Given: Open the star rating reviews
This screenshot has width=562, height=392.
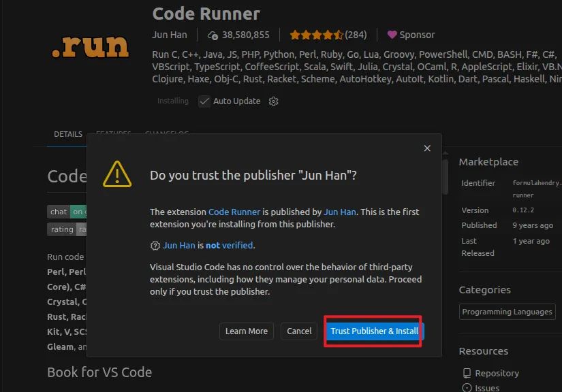Looking at the screenshot, I should coord(317,35).
